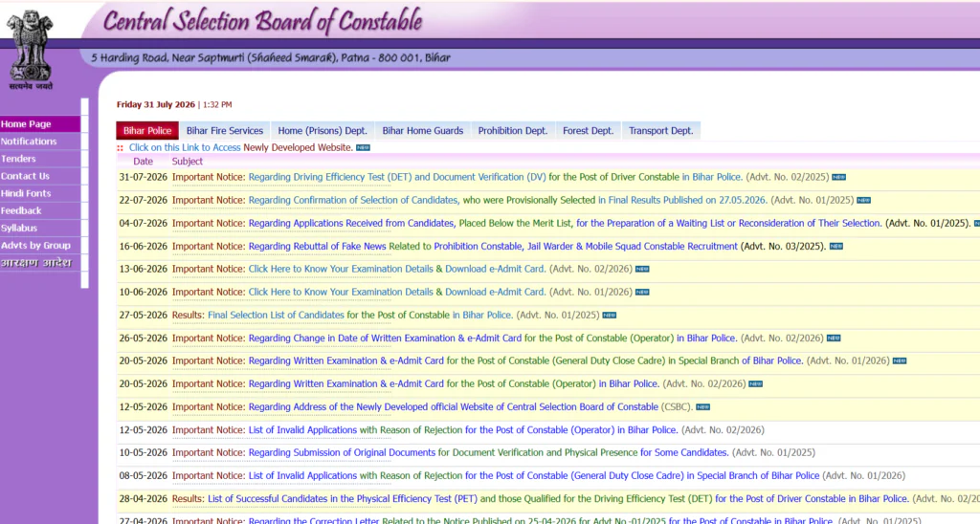Image resolution: width=980 pixels, height=524 pixels.
Task: Select the Bihar Police tab
Action: click(x=147, y=131)
